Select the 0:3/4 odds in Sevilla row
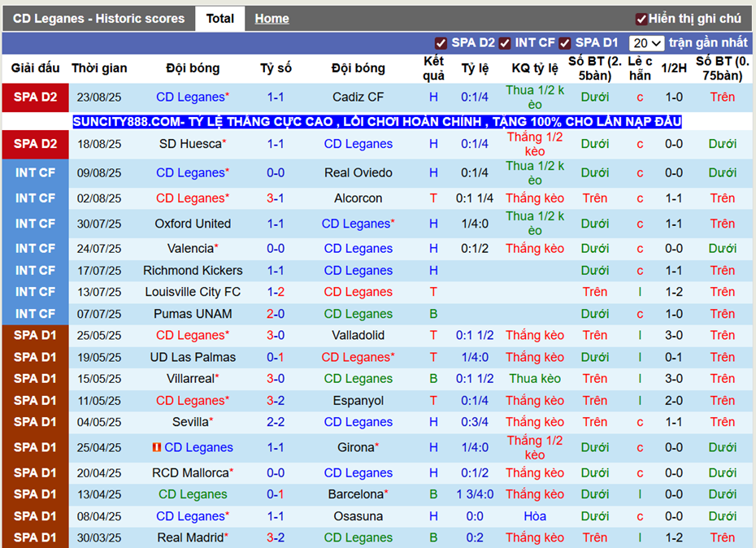 tap(475, 422)
